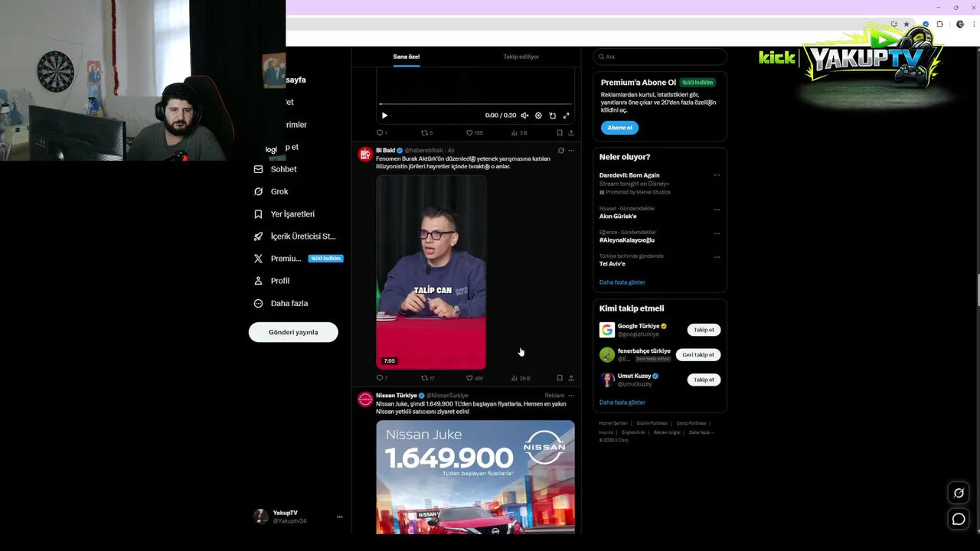Open settings gear on the top video
980x551 pixels.
(x=538, y=116)
